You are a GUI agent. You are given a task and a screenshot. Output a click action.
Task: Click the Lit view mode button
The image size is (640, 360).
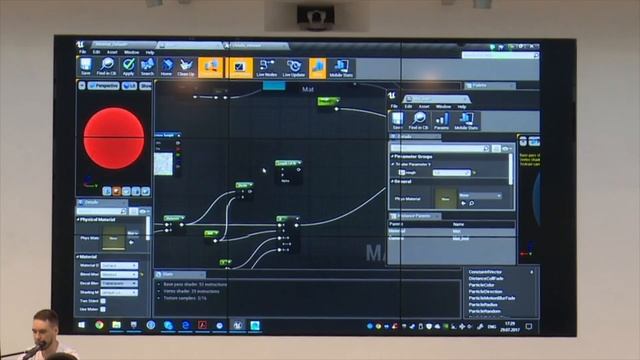(x=129, y=86)
